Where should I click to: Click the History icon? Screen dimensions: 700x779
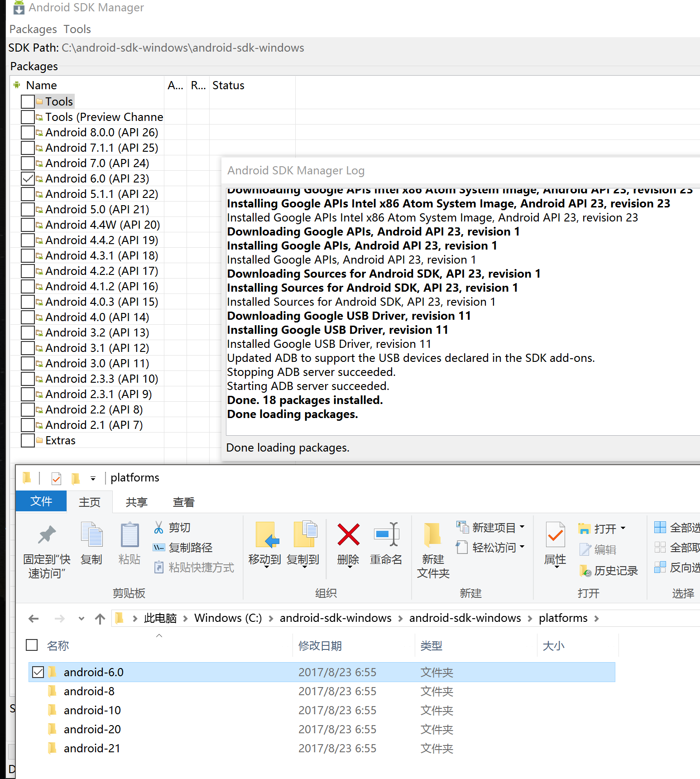tap(585, 571)
